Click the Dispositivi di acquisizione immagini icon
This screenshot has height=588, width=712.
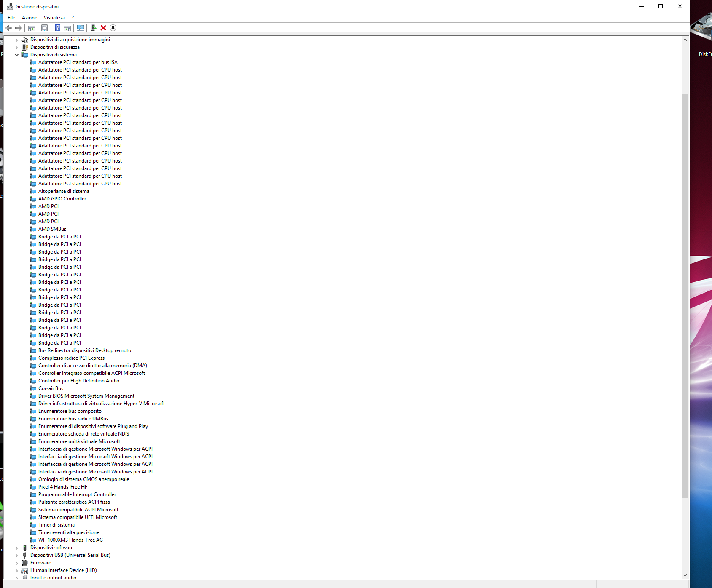coord(25,40)
